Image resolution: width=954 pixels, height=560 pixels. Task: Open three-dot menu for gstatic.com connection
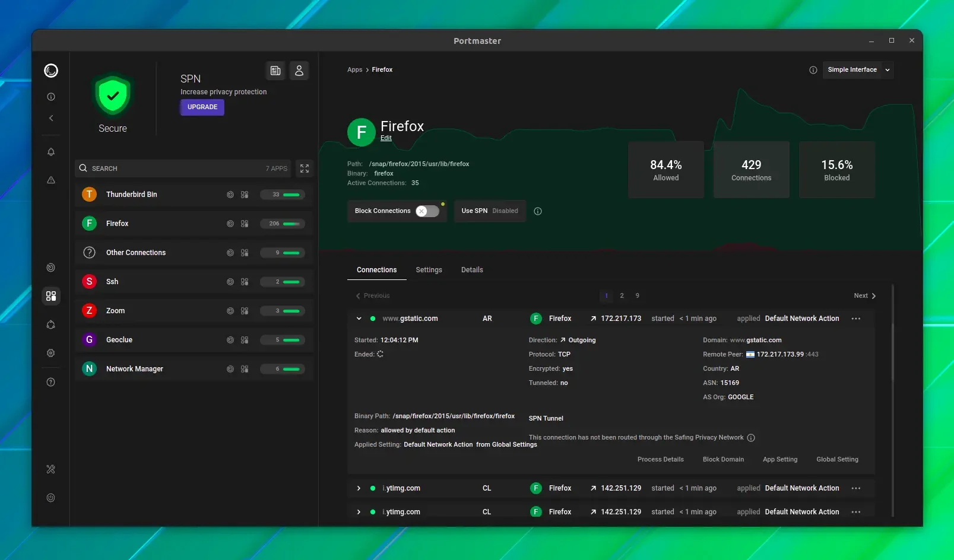point(856,319)
